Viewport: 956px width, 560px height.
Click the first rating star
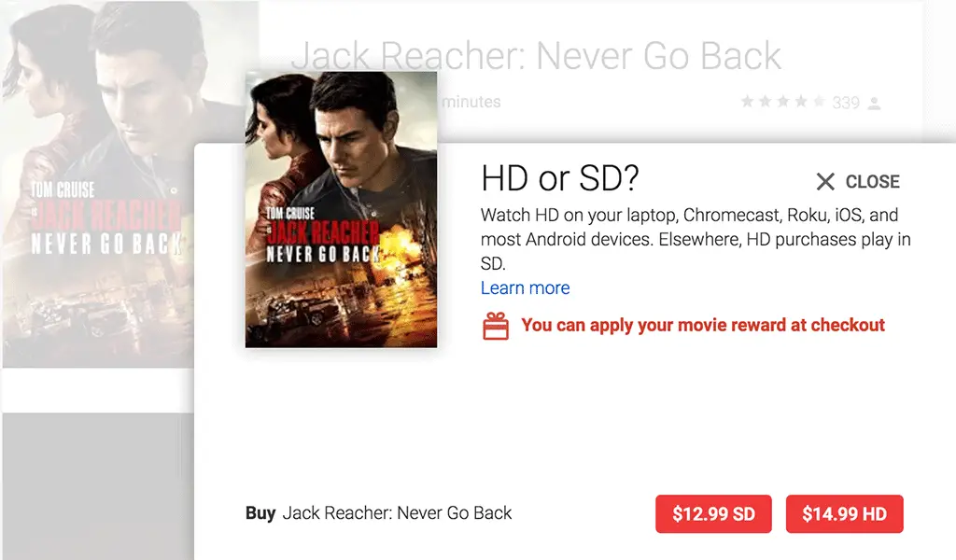[747, 101]
